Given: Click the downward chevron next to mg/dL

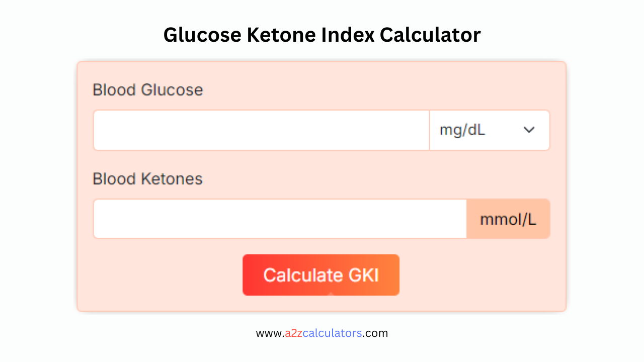Looking at the screenshot, I should coord(529,130).
